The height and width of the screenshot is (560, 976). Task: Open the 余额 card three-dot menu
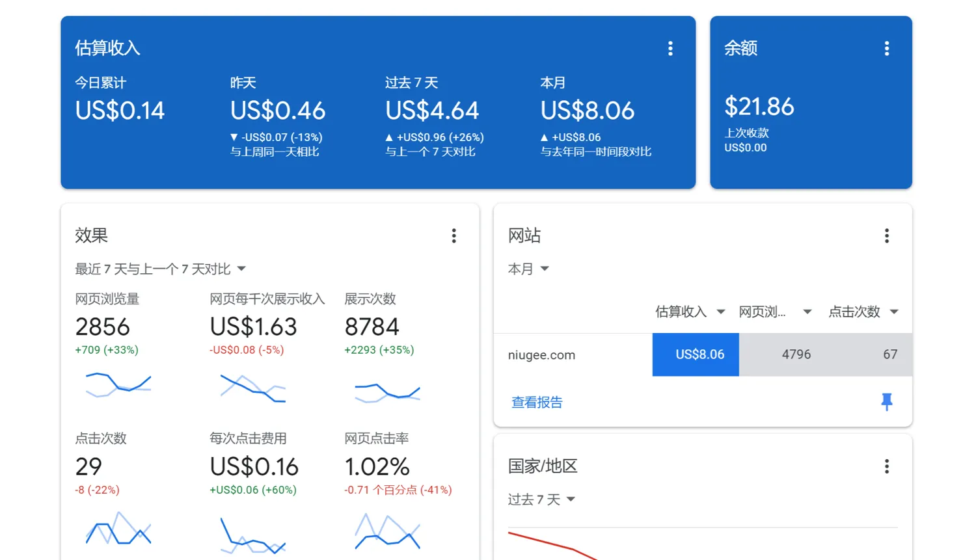(886, 48)
